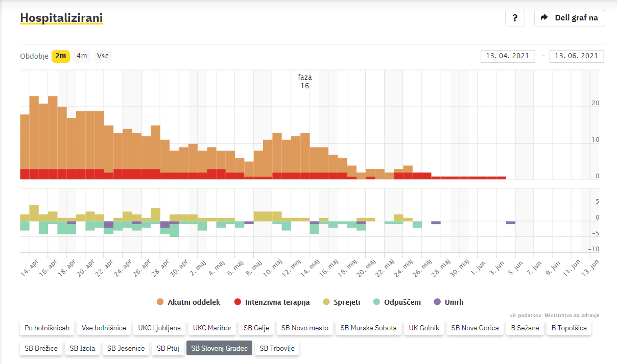Image resolution: width=617 pixels, height=364 pixels.
Task: Switch period to 4m
Action: click(x=82, y=56)
